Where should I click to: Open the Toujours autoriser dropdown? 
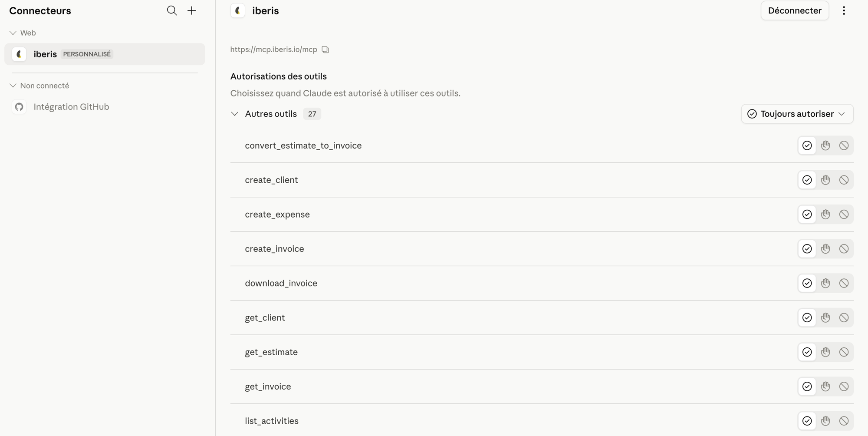click(797, 114)
